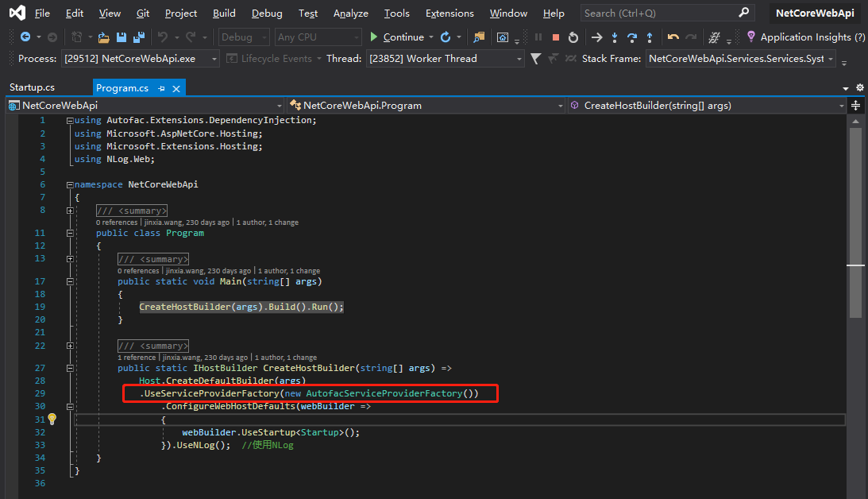Screen dimensions: 868x499
Task: Expand the summary comment above Main method
Action: (70, 258)
